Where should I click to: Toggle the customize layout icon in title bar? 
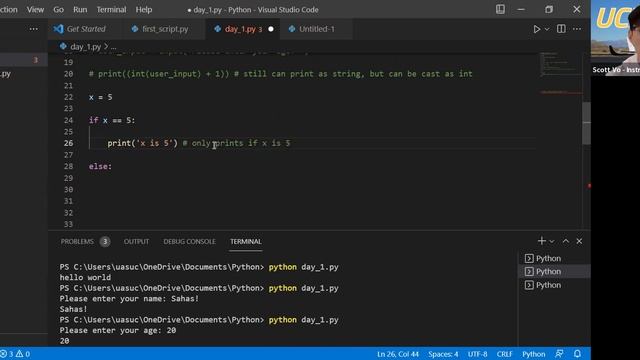[x=500, y=9]
